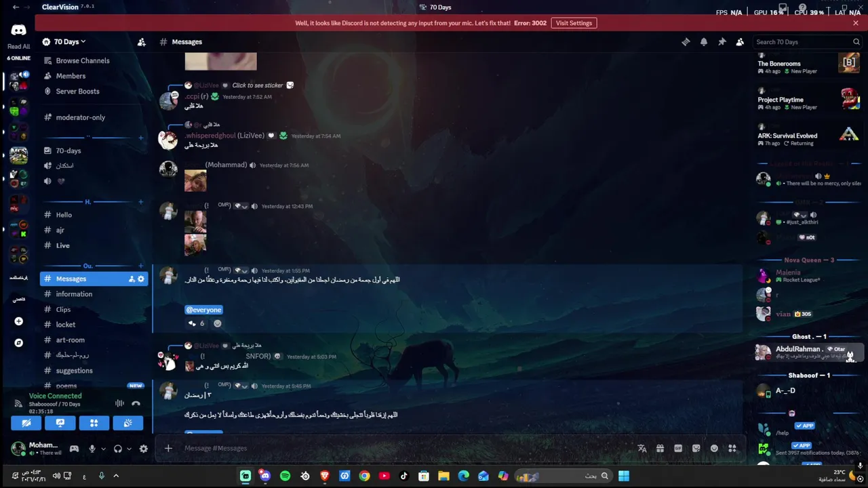Start an activity button in voice panel

94,423
